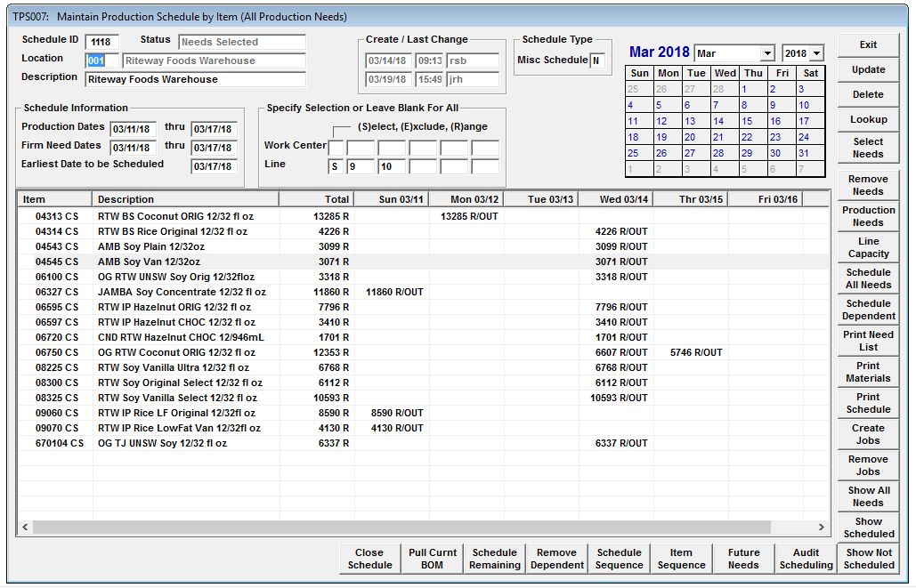Click the Create Jobs button
Screen dimensions: 916x588
[868, 434]
